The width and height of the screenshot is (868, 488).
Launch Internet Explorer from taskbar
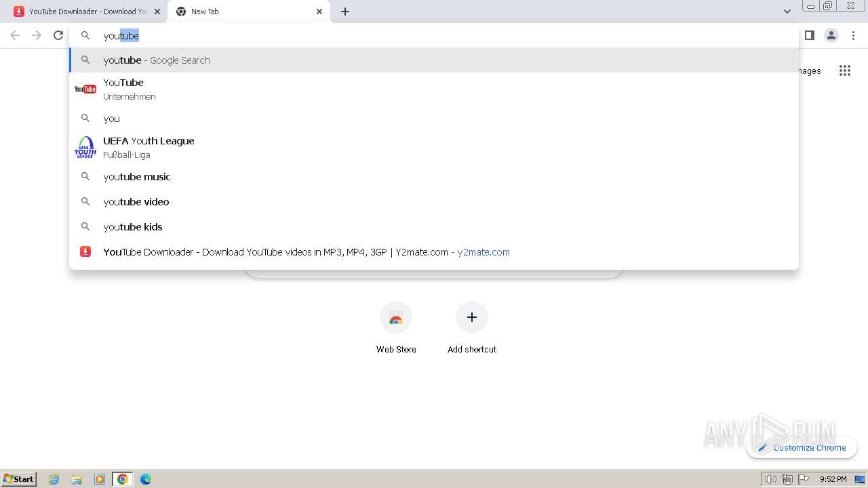pos(54,479)
